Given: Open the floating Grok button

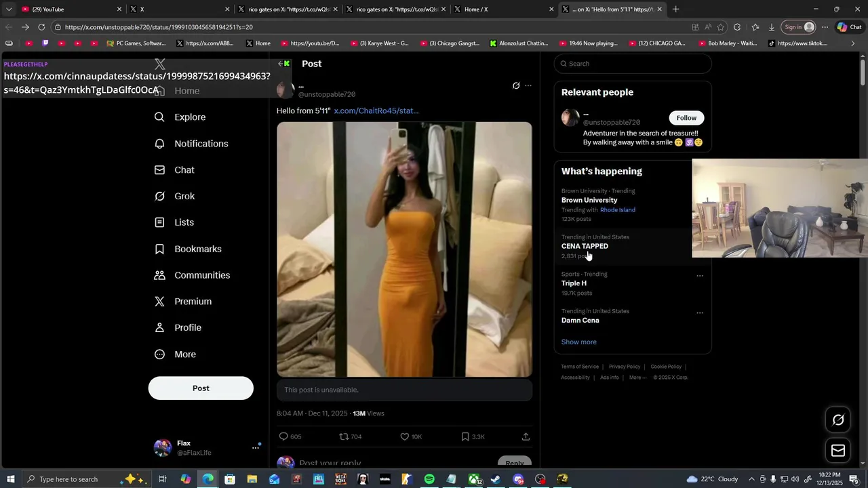Looking at the screenshot, I should 838,420.
